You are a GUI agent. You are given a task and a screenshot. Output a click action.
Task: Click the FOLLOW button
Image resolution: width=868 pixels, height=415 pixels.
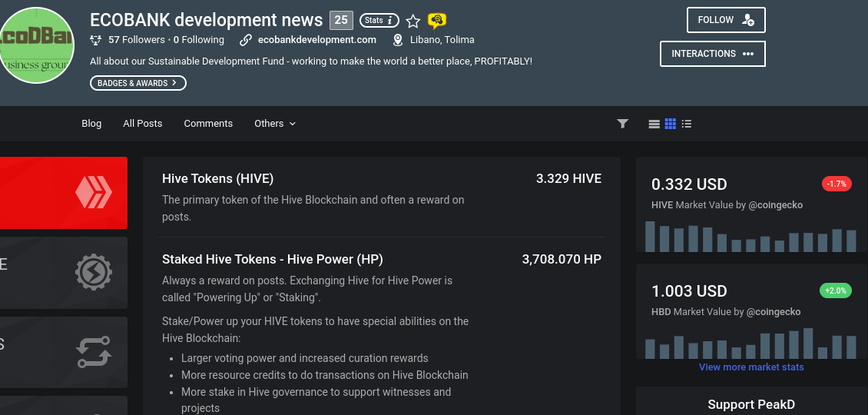click(726, 20)
